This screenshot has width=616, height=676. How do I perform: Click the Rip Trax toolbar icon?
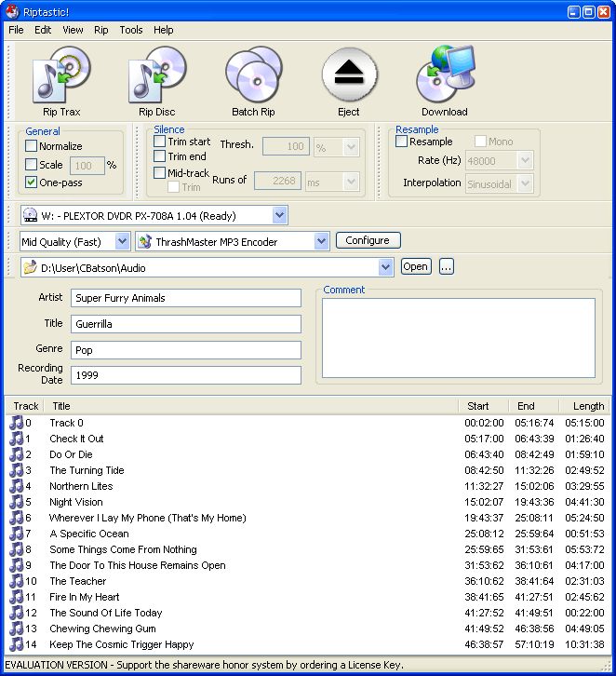(61, 74)
